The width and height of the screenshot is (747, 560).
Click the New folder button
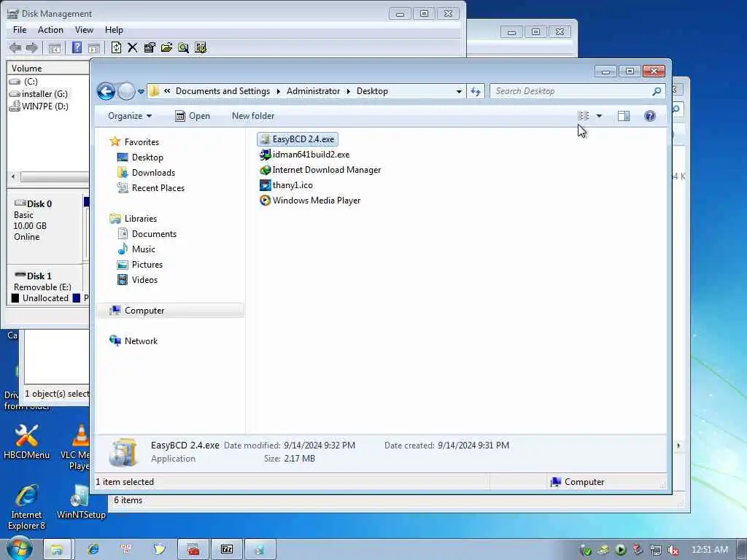[x=253, y=116]
